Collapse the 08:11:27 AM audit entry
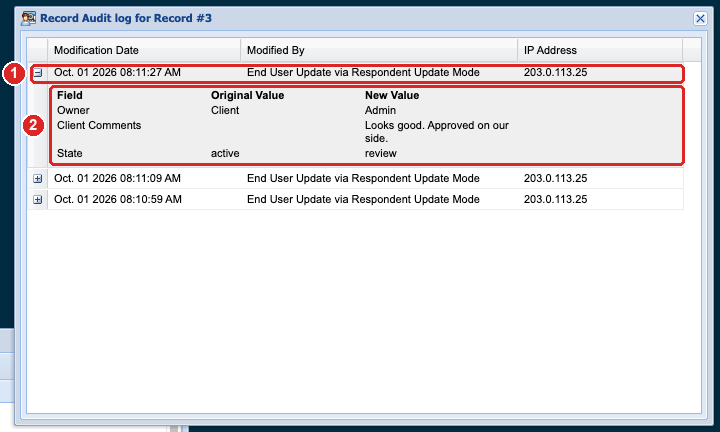Viewport: 720px width, 432px height. 38,73
